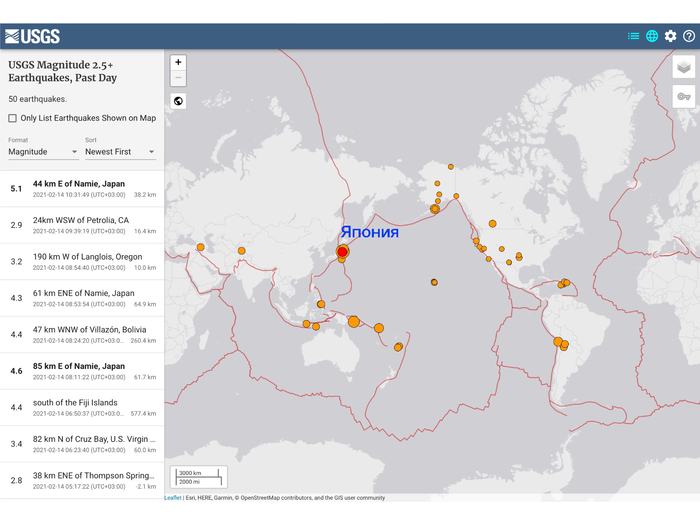Enable Only List Earthquakes Shown on Map
The height and width of the screenshot is (525, 700).
13,118
